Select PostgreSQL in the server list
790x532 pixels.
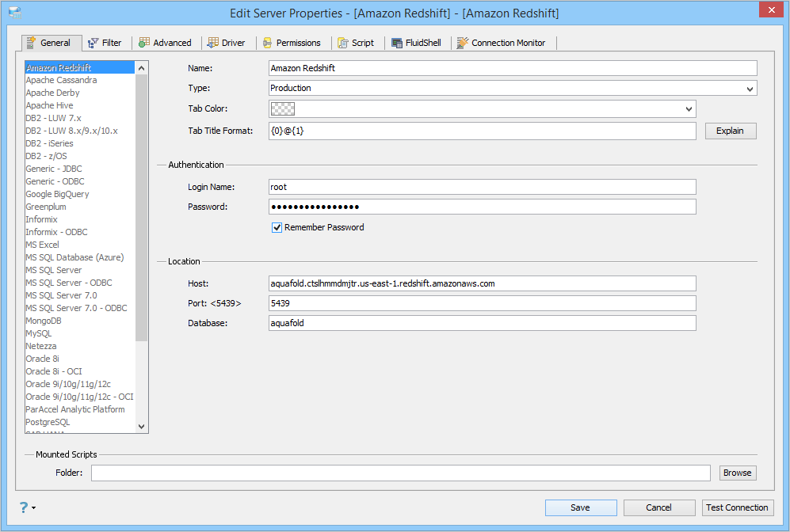tap(48, 422)
